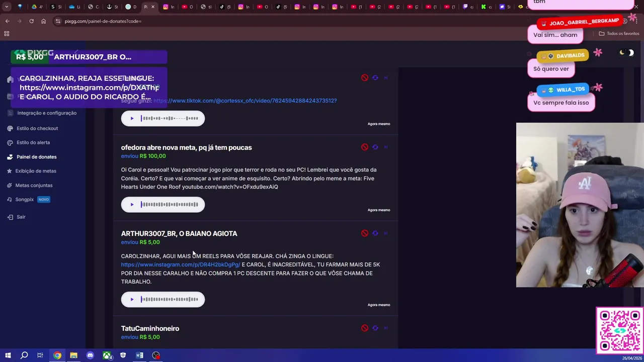The width and height of the screenshot is (644, 362).
Task: Click the webcam overlay video
Action: pyautogui.click(x=580, y=205)
